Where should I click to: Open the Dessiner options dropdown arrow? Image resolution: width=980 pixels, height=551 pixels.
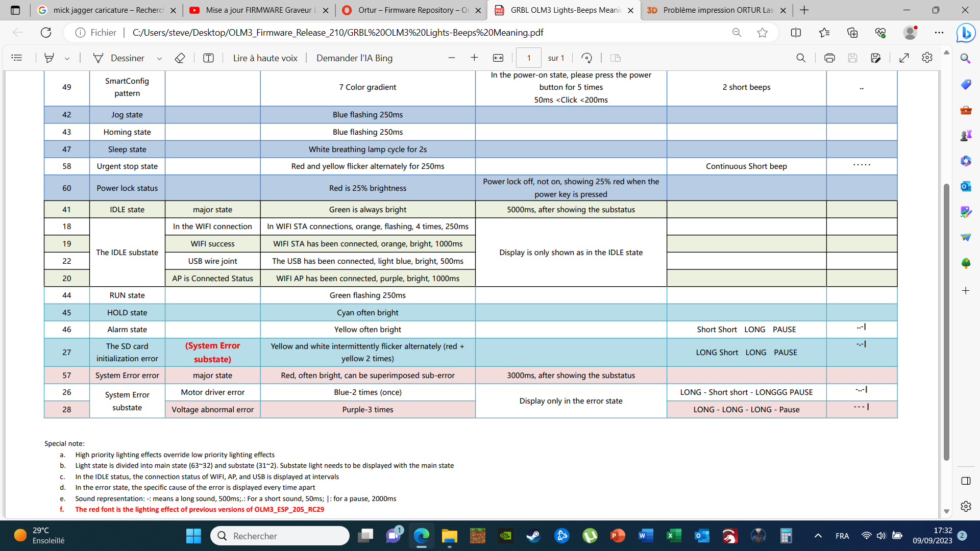click(159, 58)
